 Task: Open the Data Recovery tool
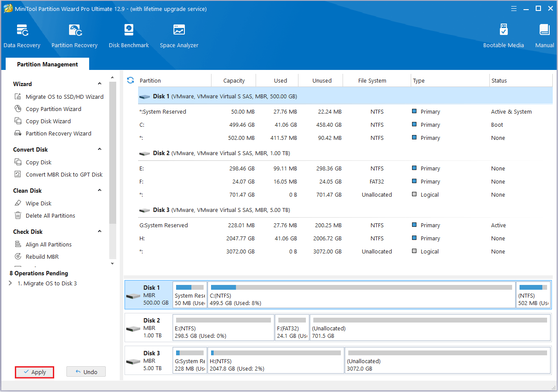[22, 35]
